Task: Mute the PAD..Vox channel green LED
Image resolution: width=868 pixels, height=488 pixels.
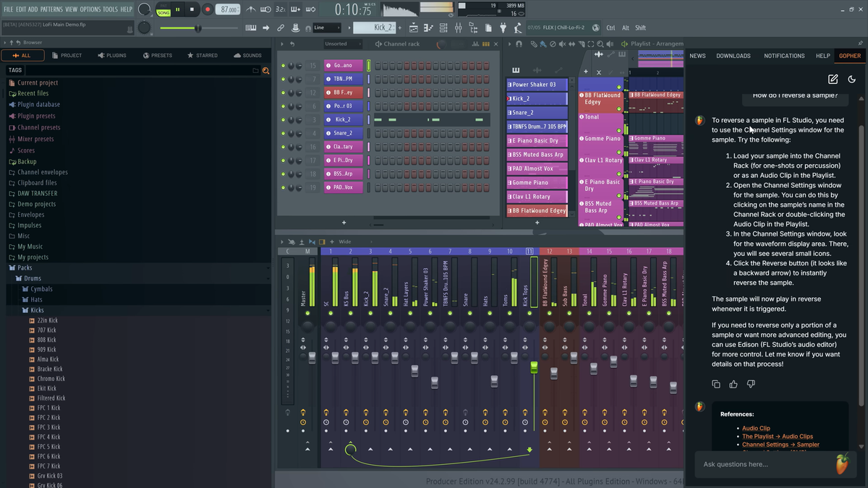Action: (283, 187)
